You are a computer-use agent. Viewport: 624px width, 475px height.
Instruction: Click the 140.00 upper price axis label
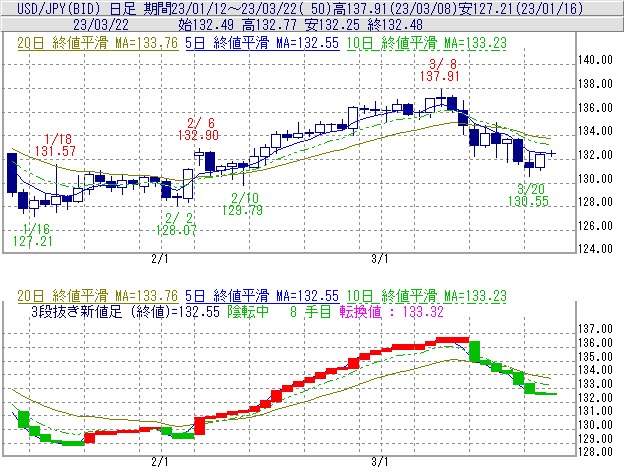pyautogui.click(x=595, y=60)
